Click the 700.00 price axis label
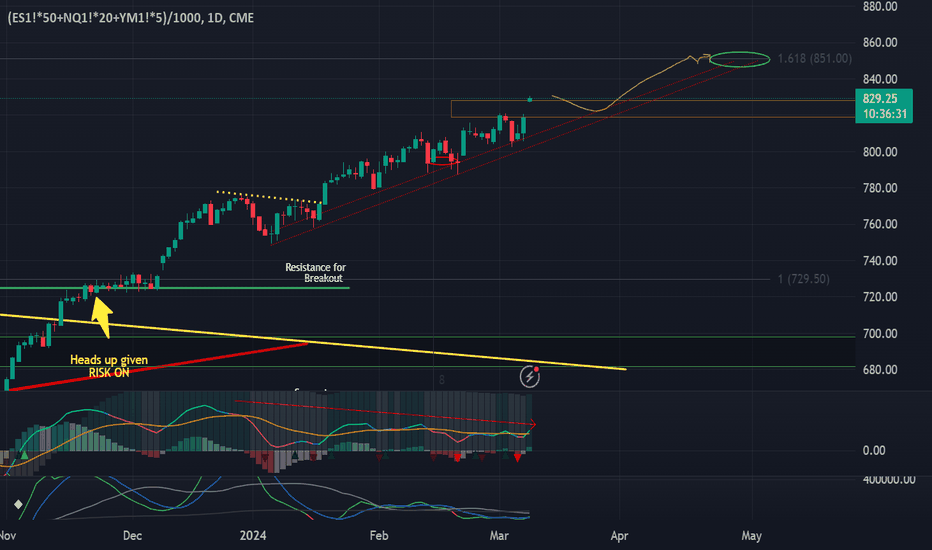This screenshot has width=932, height=550. pyautogui.click(x=880, y=334)
